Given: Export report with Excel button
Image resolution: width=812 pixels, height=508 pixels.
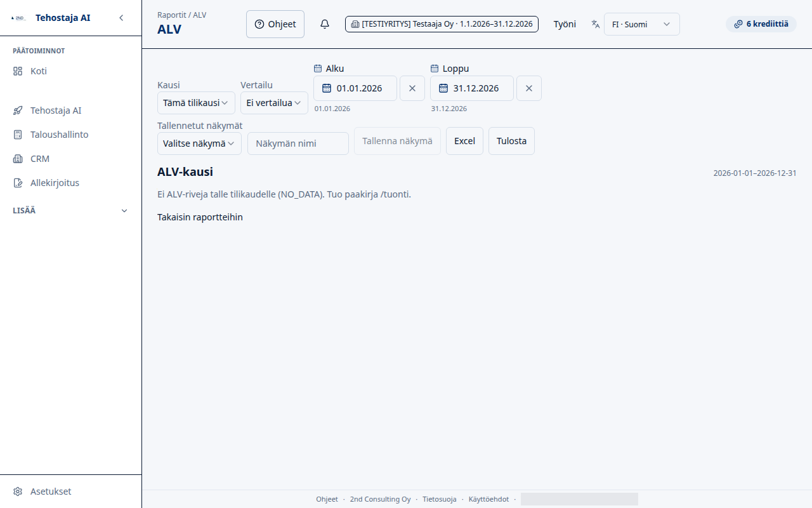Looking at the screenshot, I should (x=464, y=141).
